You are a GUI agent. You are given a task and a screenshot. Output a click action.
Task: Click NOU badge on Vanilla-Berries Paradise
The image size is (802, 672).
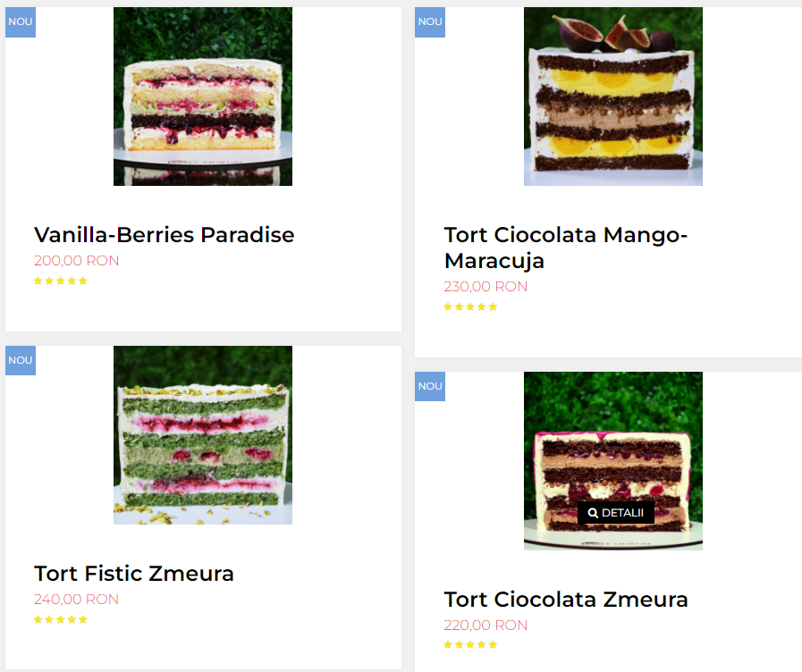pos(21,22)
